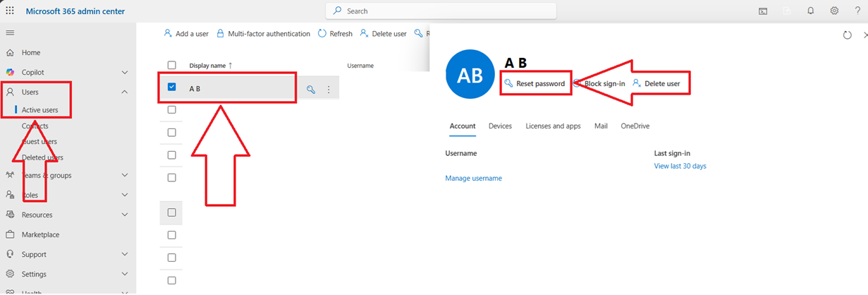Open the Manage username link
Screen dimensions: 868x295
tap(473, 179)
